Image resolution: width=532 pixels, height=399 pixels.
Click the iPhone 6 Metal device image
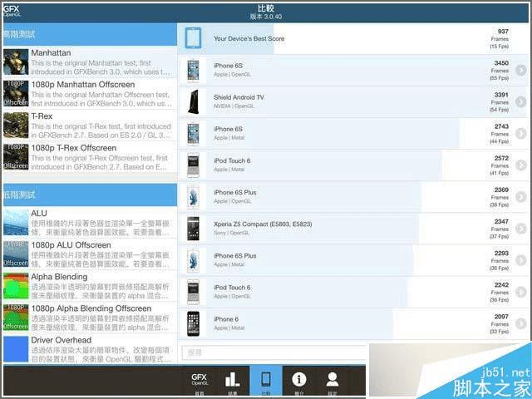click(193, 323)
